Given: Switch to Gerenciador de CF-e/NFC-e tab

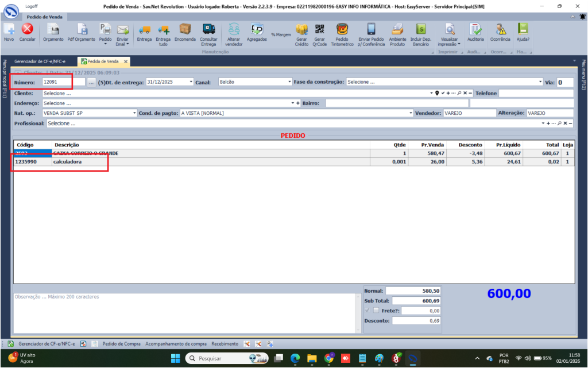Looking at the screenshot, I should point(40,61).
